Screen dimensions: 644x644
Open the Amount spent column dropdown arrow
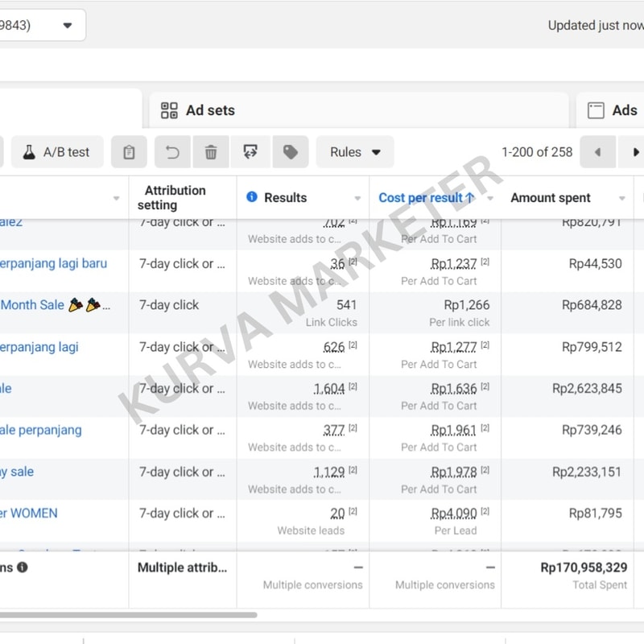(x=621, y=198)
